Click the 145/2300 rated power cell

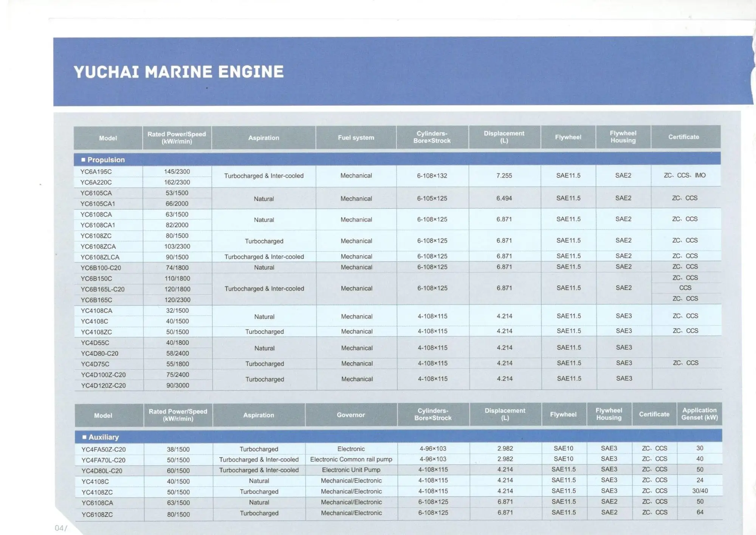click(x=177, y=172)
